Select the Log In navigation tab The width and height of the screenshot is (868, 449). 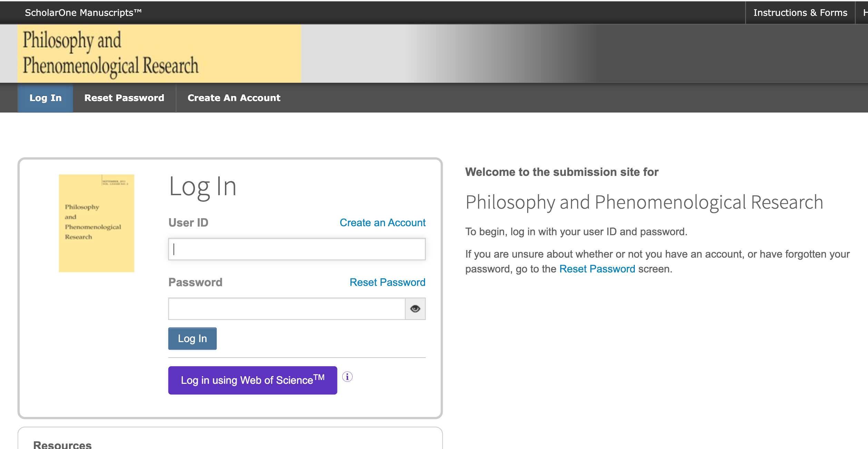45,98
